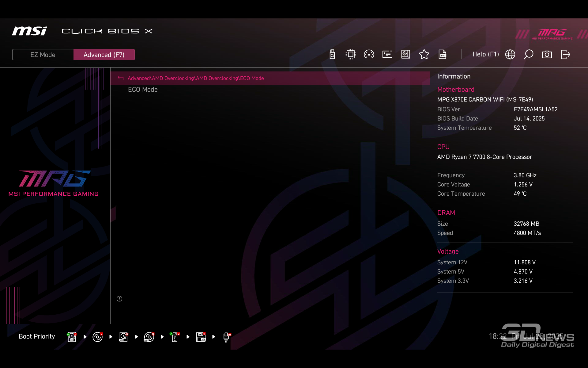This screenshot has height=368, width=588.
Task: Click BIOS build date Jul 14, 2025
Action: pos(529,119)
